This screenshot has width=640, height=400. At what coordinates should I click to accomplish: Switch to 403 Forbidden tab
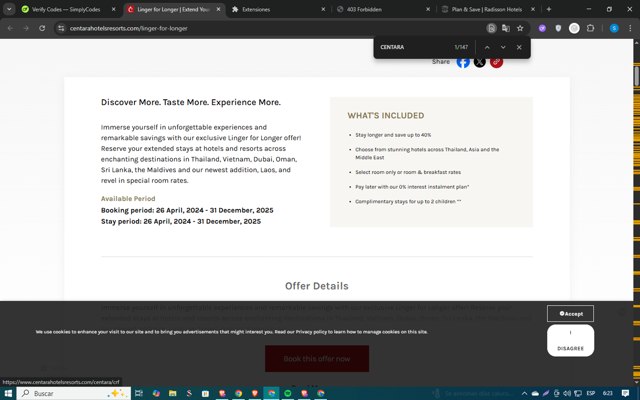coord(364,9)
